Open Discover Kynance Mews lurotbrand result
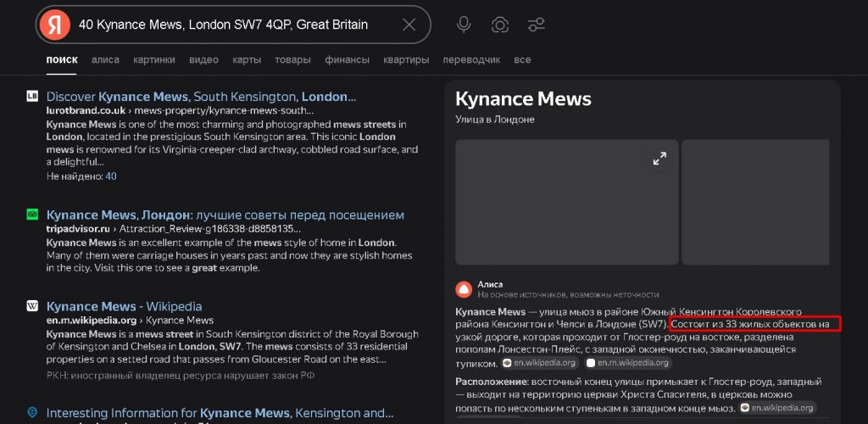Image resolution: width=868 pixels, height=424 pixels. point(201,97)
